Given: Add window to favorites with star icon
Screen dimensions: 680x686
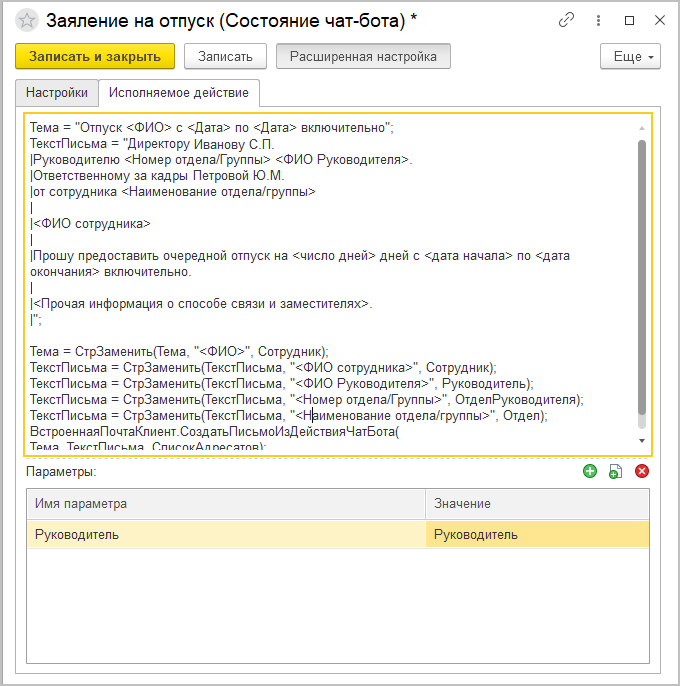Looking at the screenshot, I should coord(27,20).
